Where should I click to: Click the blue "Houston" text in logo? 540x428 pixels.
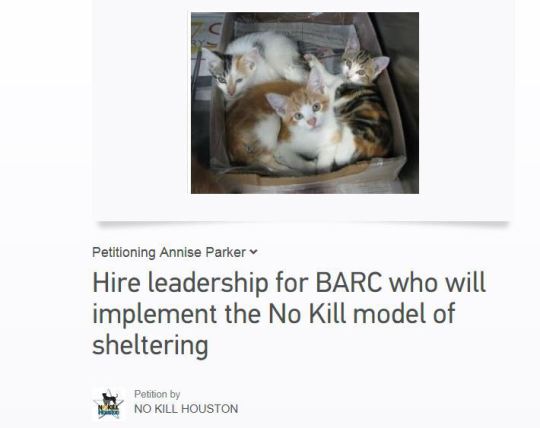click(109, 412)
